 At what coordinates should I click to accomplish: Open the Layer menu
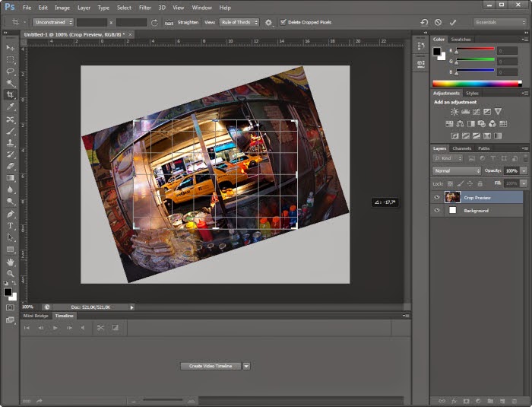click(84, 8)
